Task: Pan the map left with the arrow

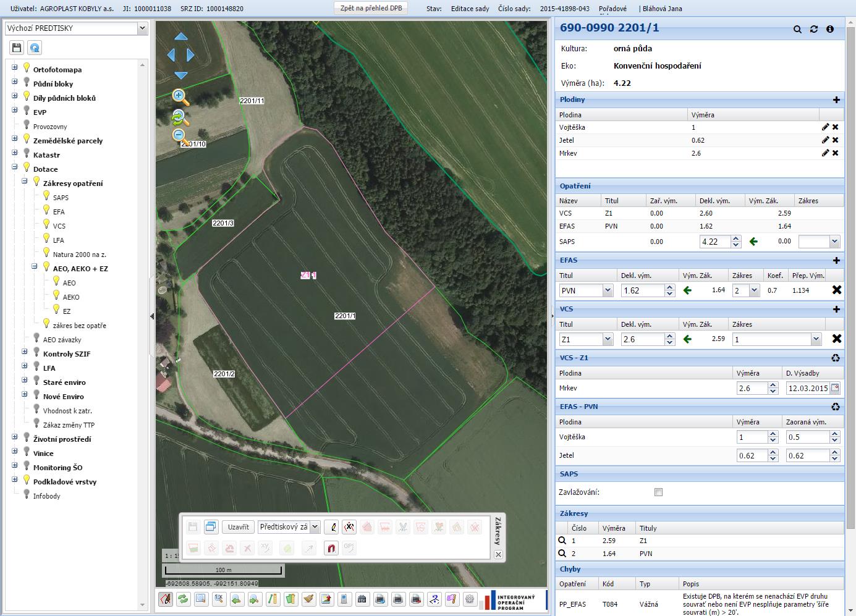Action: [x=171, y=55]
